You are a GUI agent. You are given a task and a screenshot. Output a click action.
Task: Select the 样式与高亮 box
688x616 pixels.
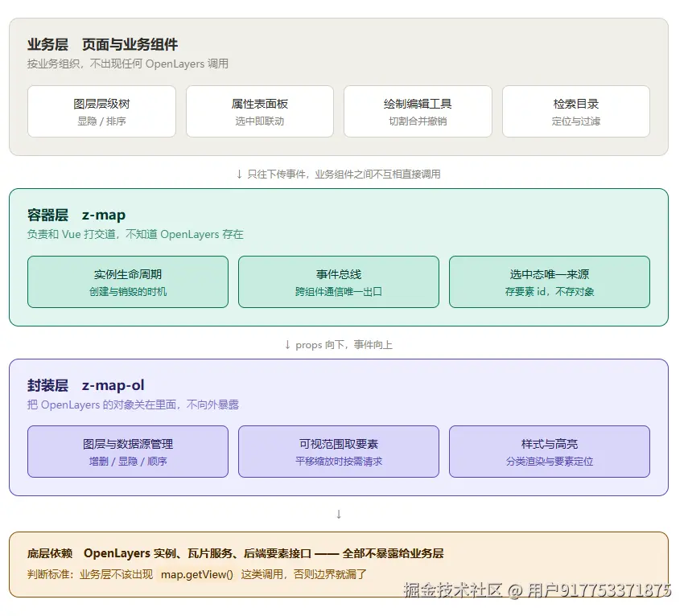(550, 452)
